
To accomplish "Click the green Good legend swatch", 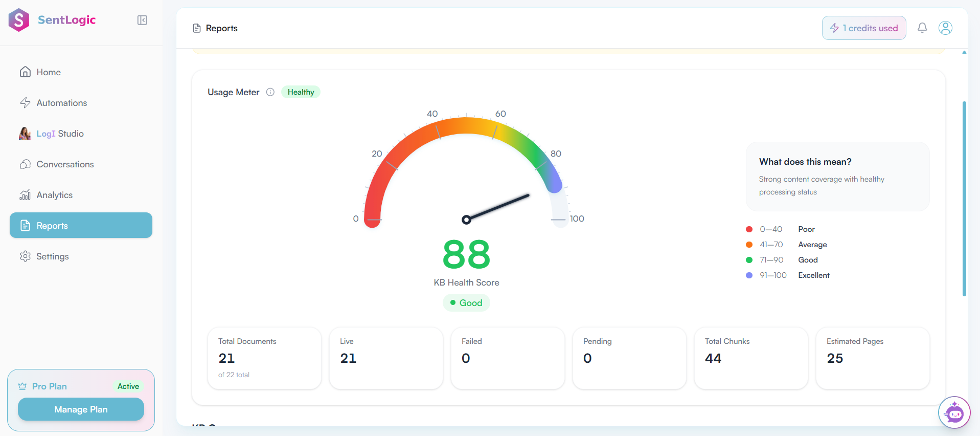I will 749,260.
